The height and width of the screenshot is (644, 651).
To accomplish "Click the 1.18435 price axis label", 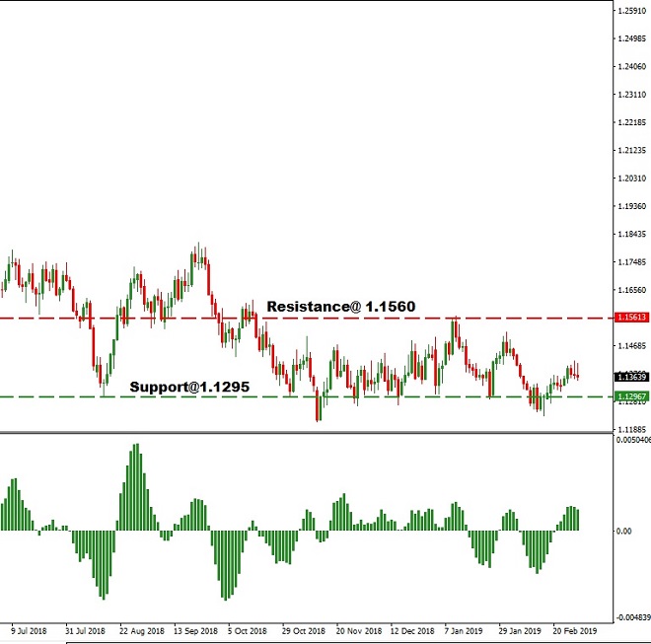I will pos(632,234).
